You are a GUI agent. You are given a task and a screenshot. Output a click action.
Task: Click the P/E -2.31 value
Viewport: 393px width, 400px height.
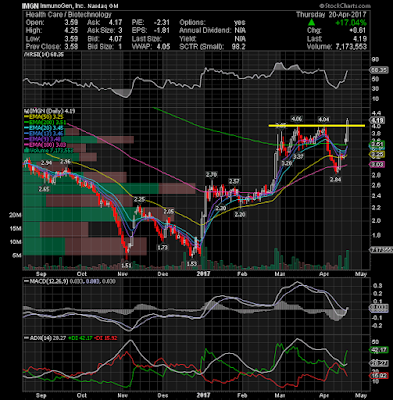(162, 22)
